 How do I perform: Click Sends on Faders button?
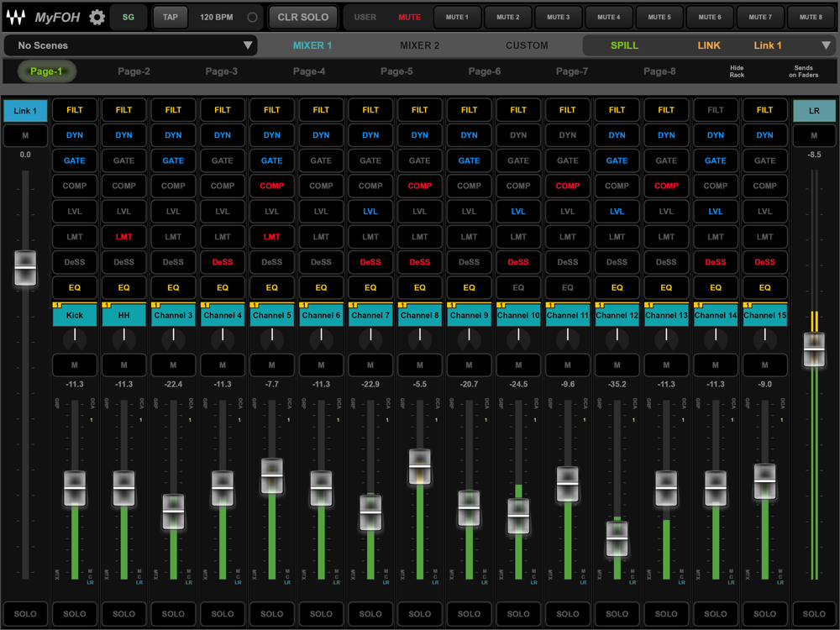(803, 71)
